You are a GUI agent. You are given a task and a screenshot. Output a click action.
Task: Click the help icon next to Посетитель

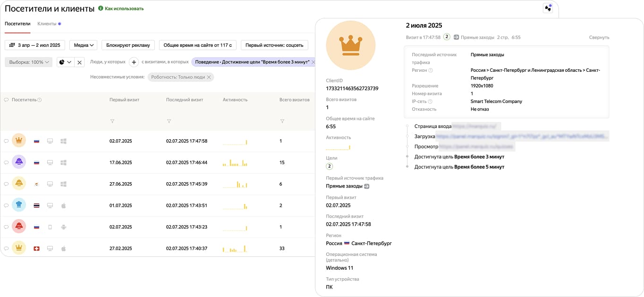point(40,100)
